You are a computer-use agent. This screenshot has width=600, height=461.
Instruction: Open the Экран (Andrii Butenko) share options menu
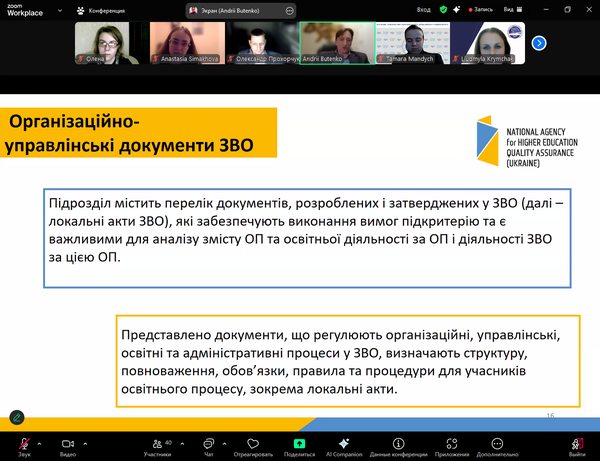coord(288,9)
